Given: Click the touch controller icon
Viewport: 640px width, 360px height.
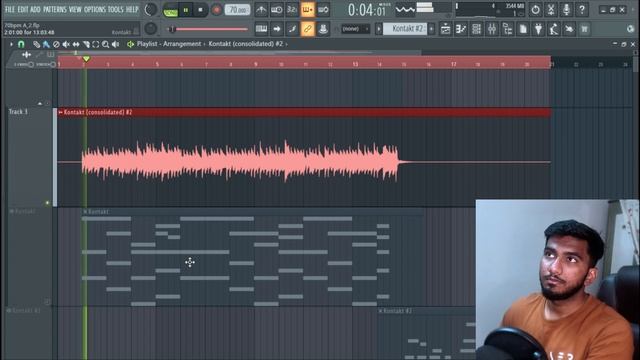Looking at the screenshot, I should point(569,29).
